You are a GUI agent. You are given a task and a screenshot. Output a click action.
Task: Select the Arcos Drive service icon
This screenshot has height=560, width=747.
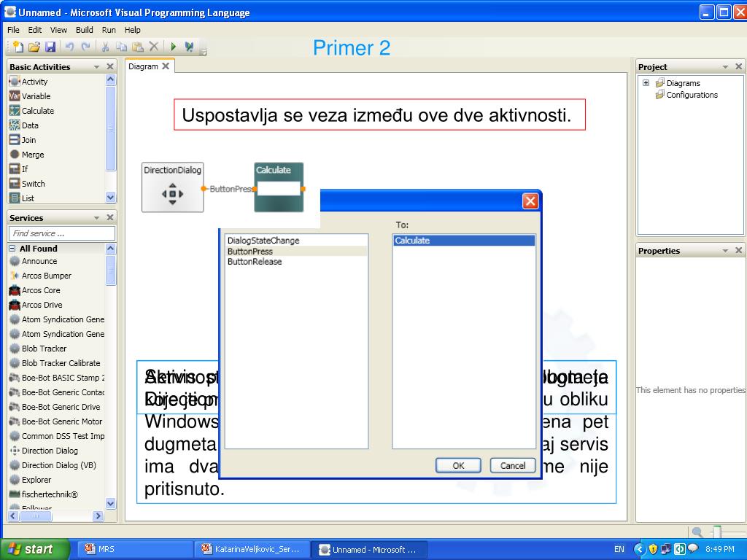[x=15, y=305]
